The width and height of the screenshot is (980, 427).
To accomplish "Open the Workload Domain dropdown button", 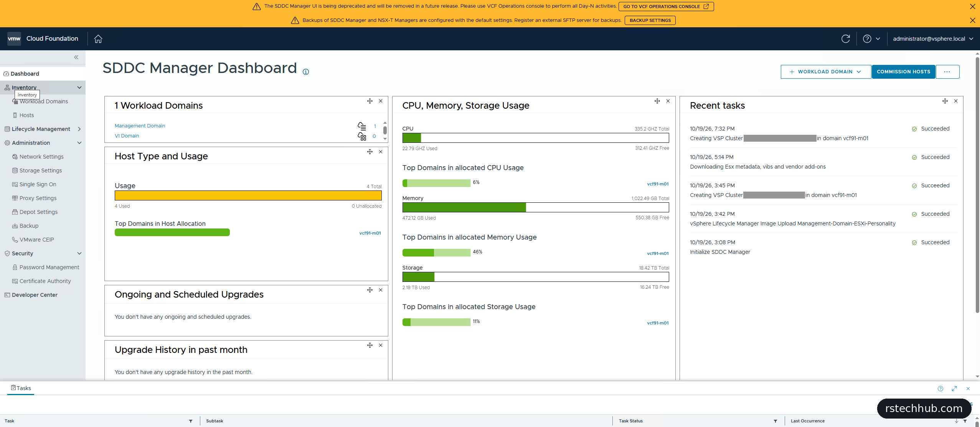I will pyautogui.click(x=826, y=72).
